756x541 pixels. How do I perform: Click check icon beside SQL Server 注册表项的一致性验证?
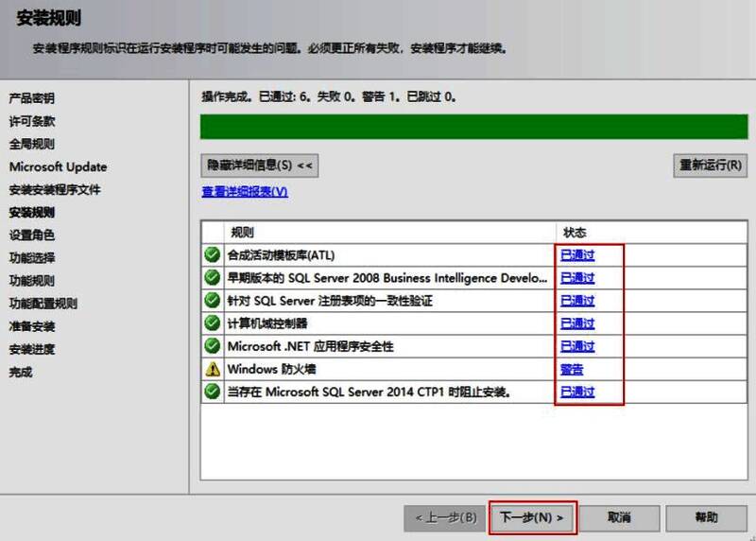point(212,301)
